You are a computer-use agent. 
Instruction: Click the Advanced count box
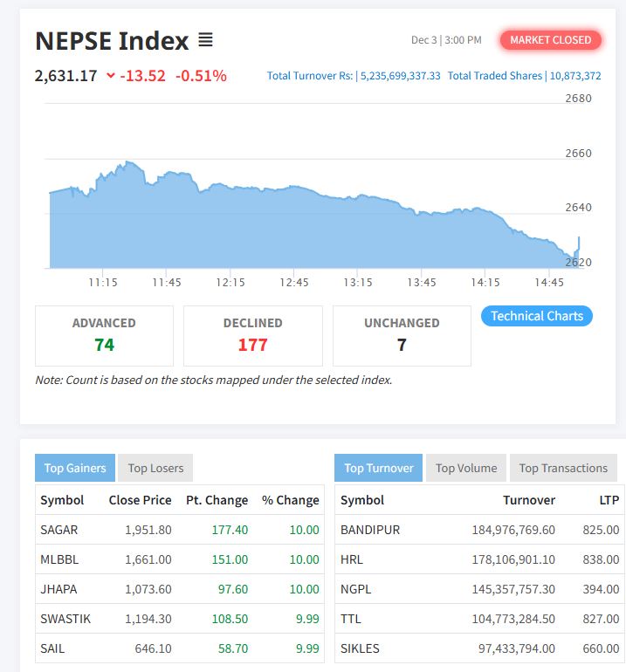pos(104,335)
